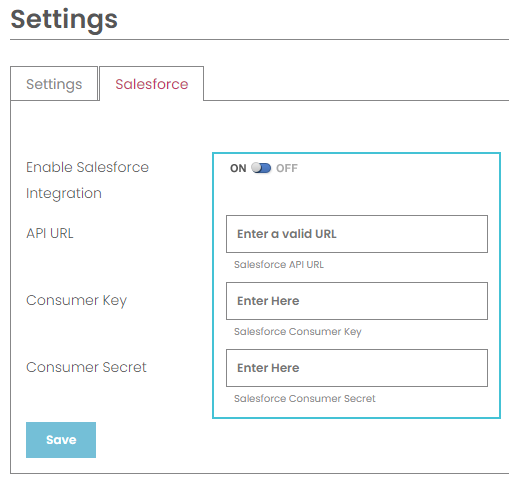Toggle the Salesforce integration switch

point(261,168)
